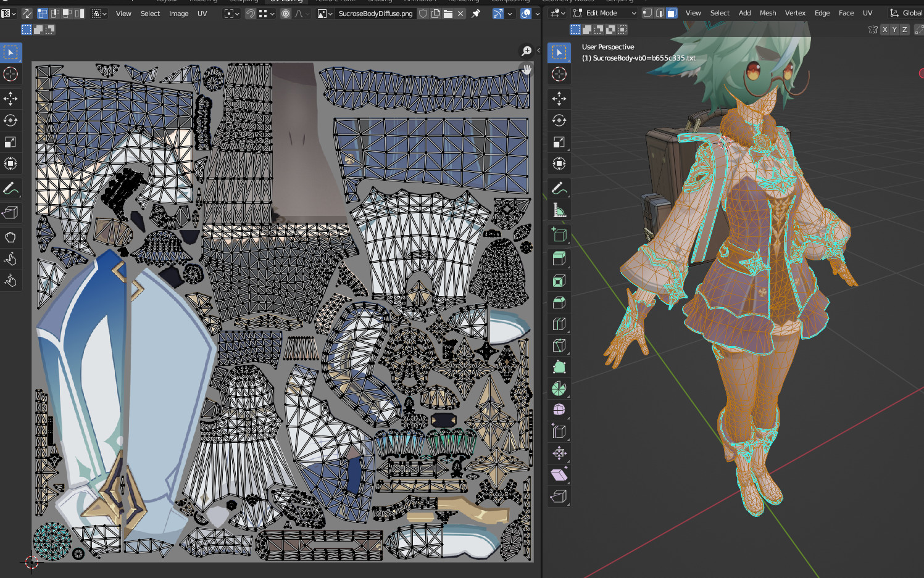This screenshot has width=924, height=578.
Task: Open an image with the folder icon
Action: [x=449, y=13]
